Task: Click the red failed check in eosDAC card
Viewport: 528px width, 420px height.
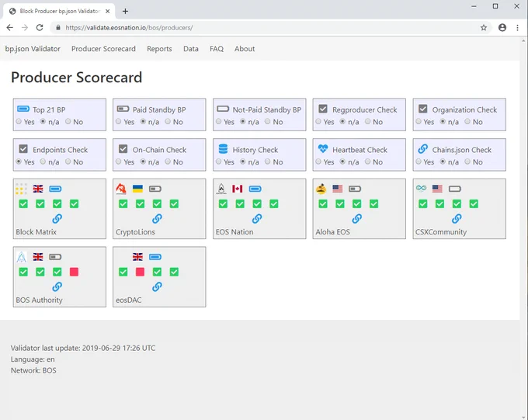Action: [x=140, y=272]
